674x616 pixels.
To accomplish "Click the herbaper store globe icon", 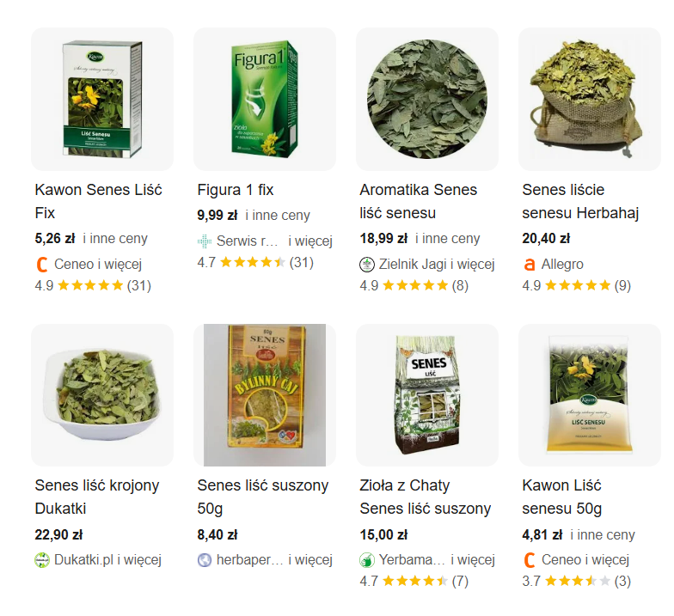I will click(205, 560).
